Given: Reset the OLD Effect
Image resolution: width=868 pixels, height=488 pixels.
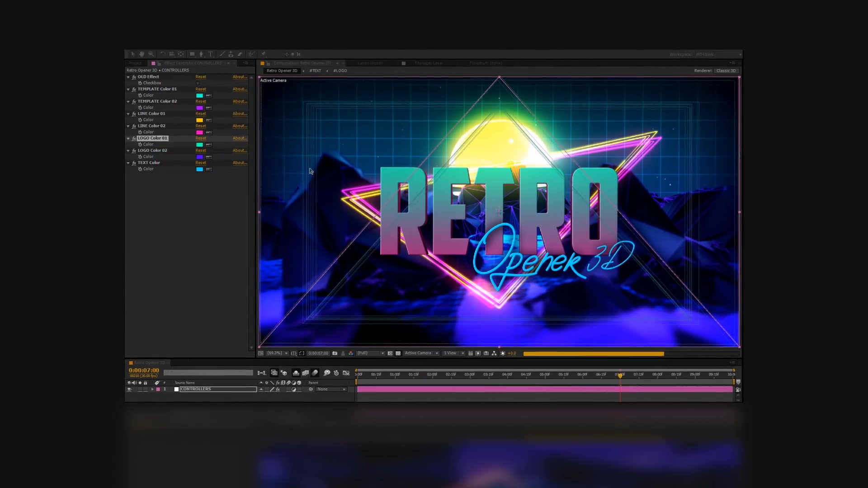Looking at the screenshot, I should coord(201,77).
